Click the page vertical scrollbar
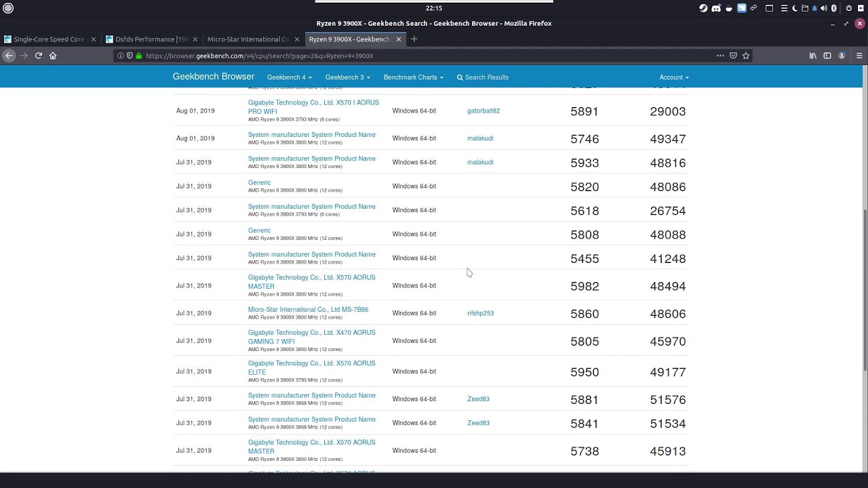 [865, 290]
